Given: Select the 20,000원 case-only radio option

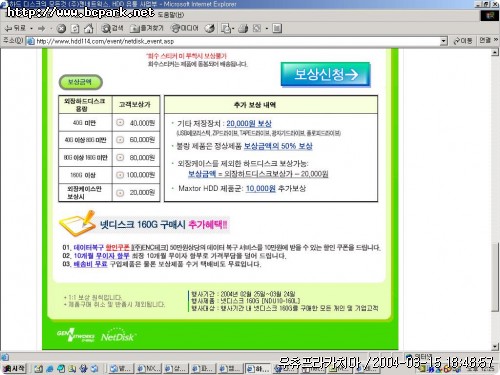Looking at the screenshot, I should 120,193.
